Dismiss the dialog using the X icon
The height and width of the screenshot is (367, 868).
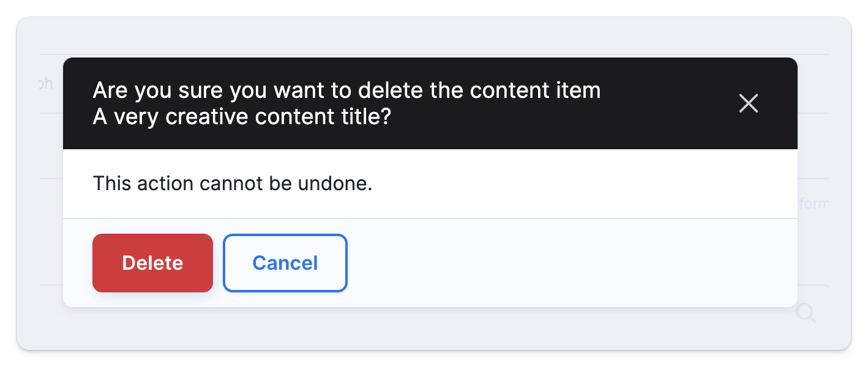(748, 103)
